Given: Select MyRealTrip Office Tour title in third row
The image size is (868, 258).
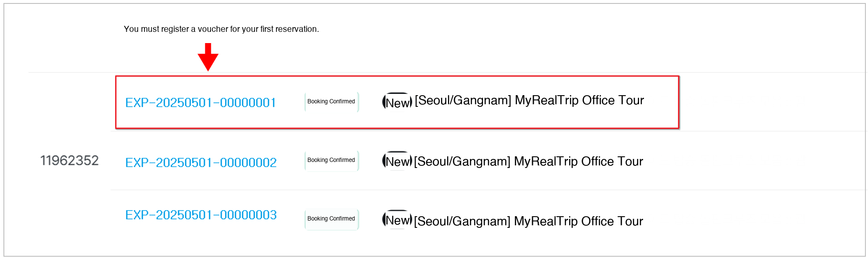Looking at the screenshot, I should click(578, 221).
